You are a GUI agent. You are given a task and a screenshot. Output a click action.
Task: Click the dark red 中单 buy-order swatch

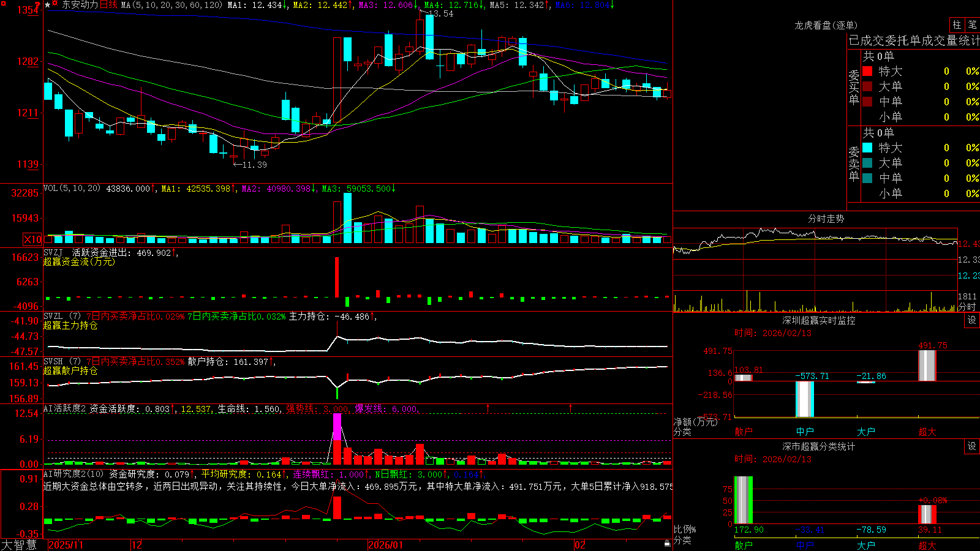tap(867, 102)
